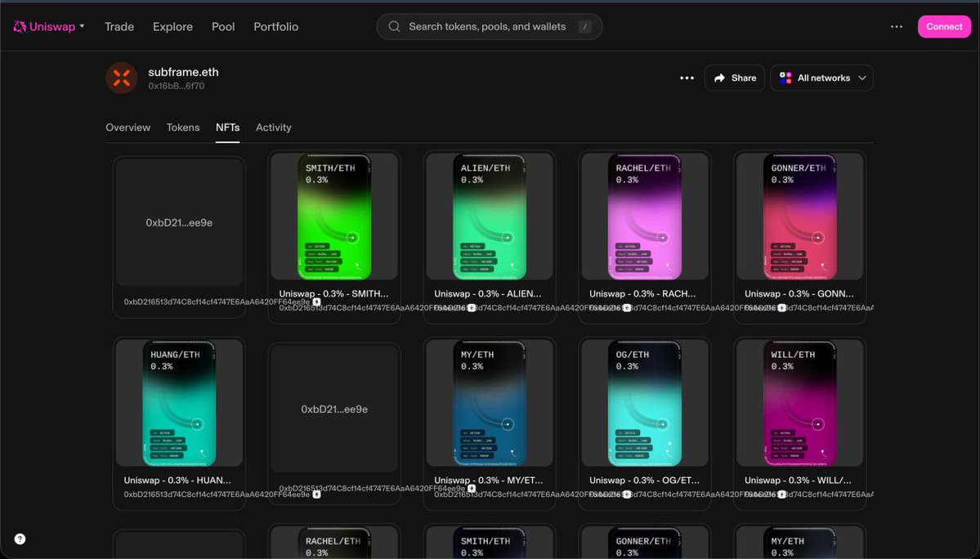This screenshot has height=559, width=980.
Task: Open the magenta WILL/ETH NFT thumbnail
Action: click(800, 403)
